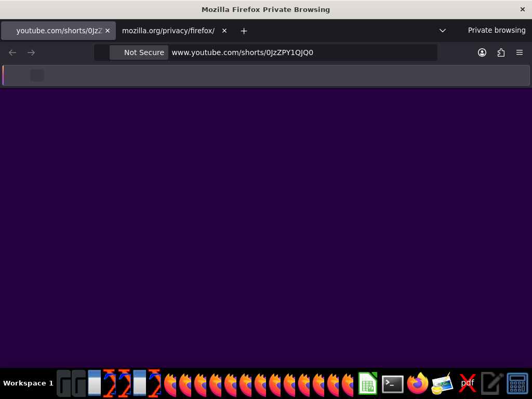The image size is (532, 399).
Task: Launch the full Firefox icon in the taskbar
Action: coord(418,383)
